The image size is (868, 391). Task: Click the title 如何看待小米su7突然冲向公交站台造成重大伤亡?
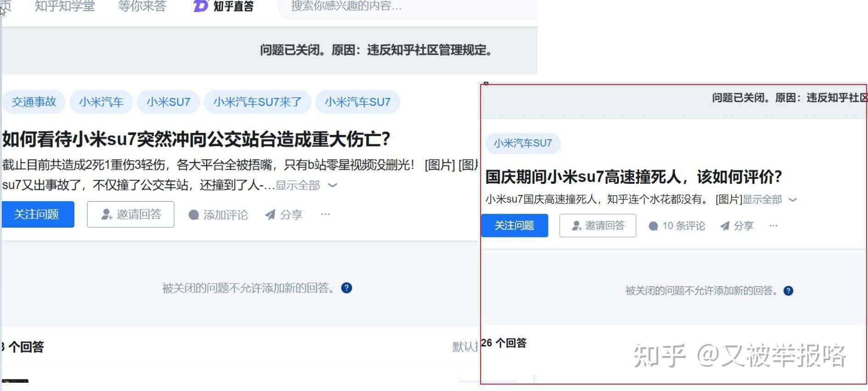pyautogui.click(x=196, y=139)
